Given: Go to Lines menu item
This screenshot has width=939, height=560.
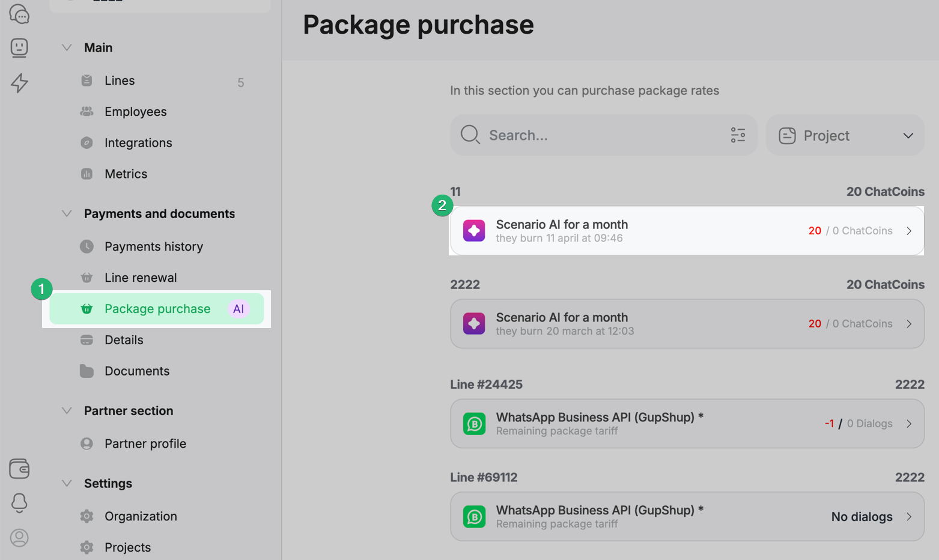Looking at the screenshot, I should coord(120,81).
